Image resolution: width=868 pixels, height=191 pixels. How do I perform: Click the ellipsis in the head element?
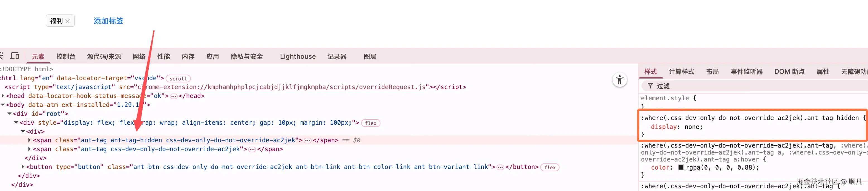click(173, 96)
